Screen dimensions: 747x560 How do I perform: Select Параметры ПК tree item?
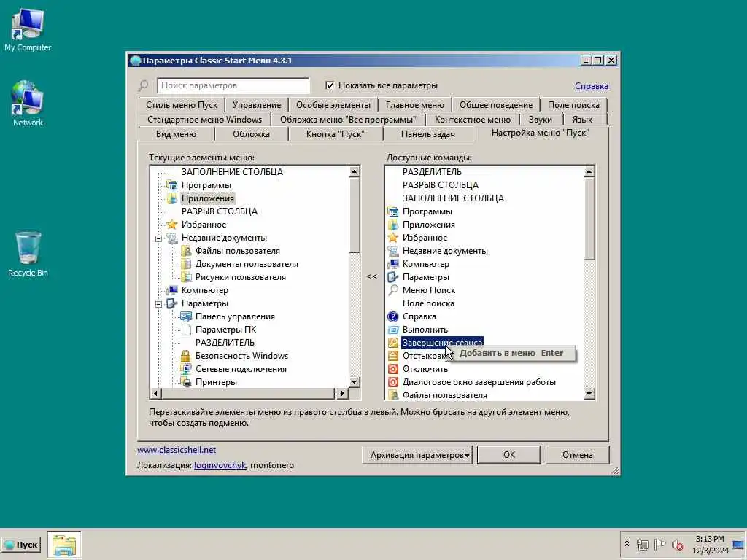tap(225, 330)
